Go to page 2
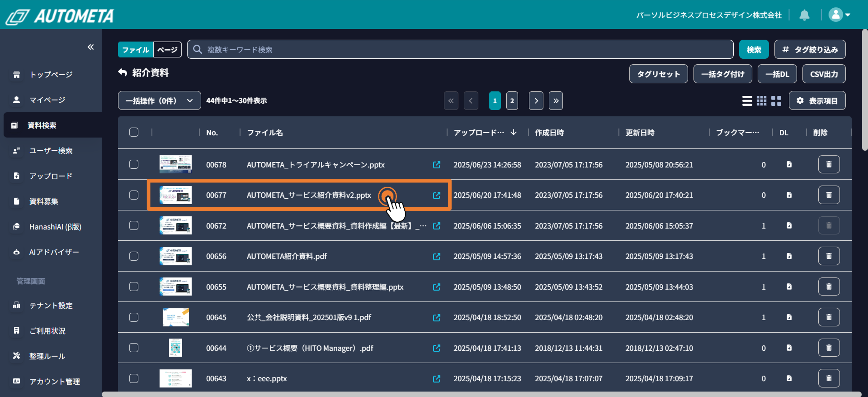The width and height of the screenshot is (868, 397). pyautogui.click(x=512, y=100)
